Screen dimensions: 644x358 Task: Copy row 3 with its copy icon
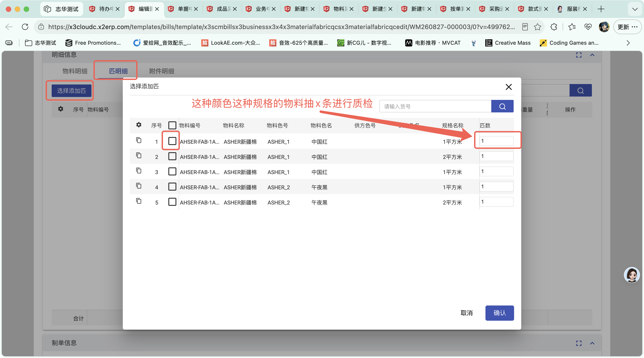[139, 171]
